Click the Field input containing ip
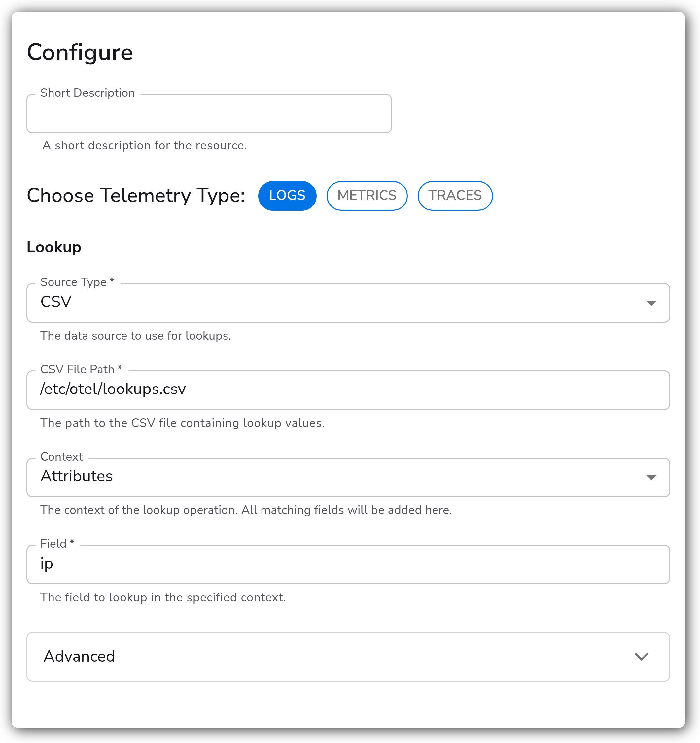 click(348, 564)
